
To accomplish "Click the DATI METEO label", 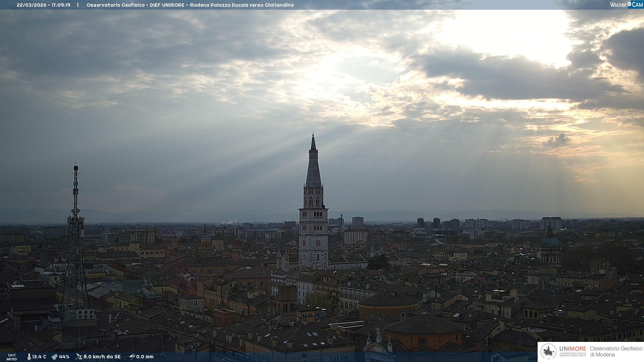I will click(x=12, y=357).
